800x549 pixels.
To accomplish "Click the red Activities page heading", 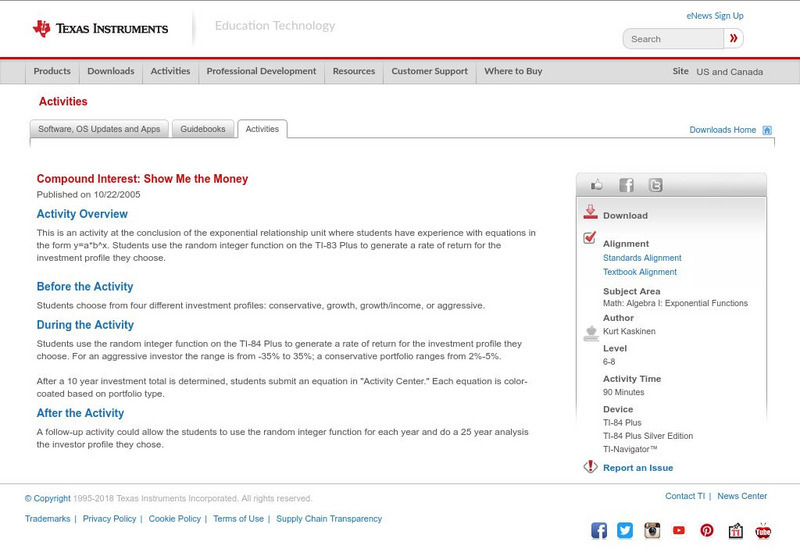I will point(63,102).
